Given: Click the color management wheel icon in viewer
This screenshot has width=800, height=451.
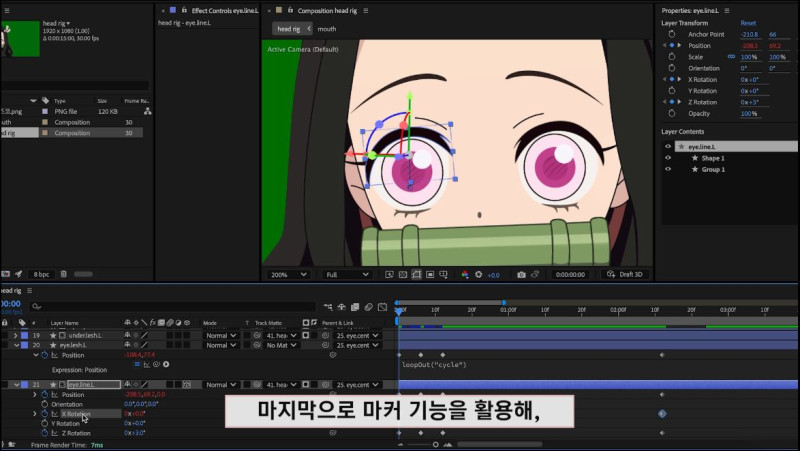Looking at the screenshot, I should [466, 274].
